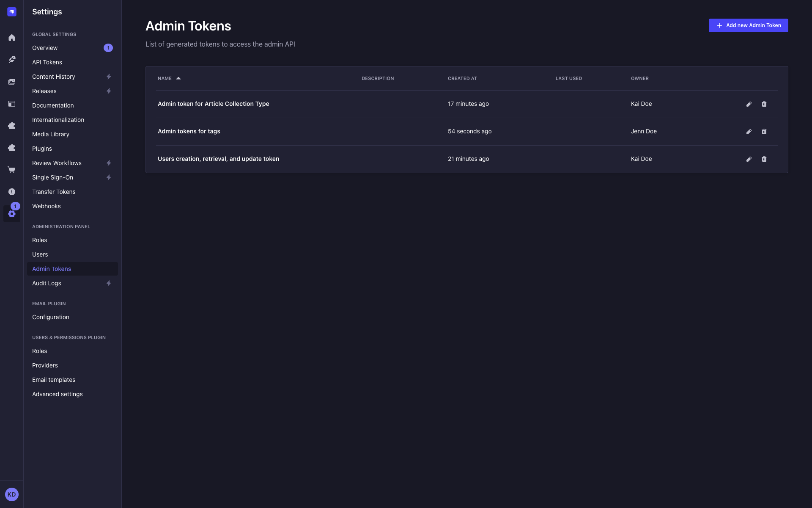Open the Content Manager feather icon
This screenshot has width=812, height=508.
pyautogui.click(x=12, y=59)
